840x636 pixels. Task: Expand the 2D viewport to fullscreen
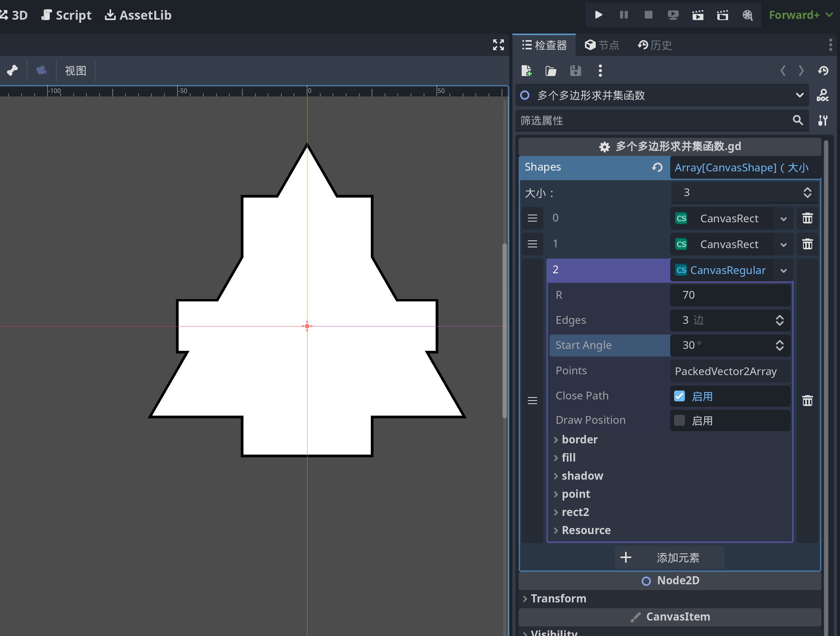[498, 45]
